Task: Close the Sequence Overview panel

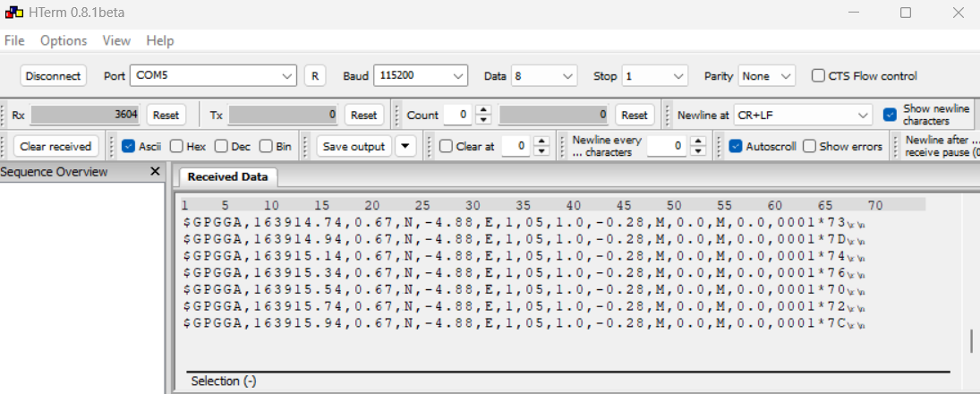Action: pyautogui.click(x=155, y=171)
